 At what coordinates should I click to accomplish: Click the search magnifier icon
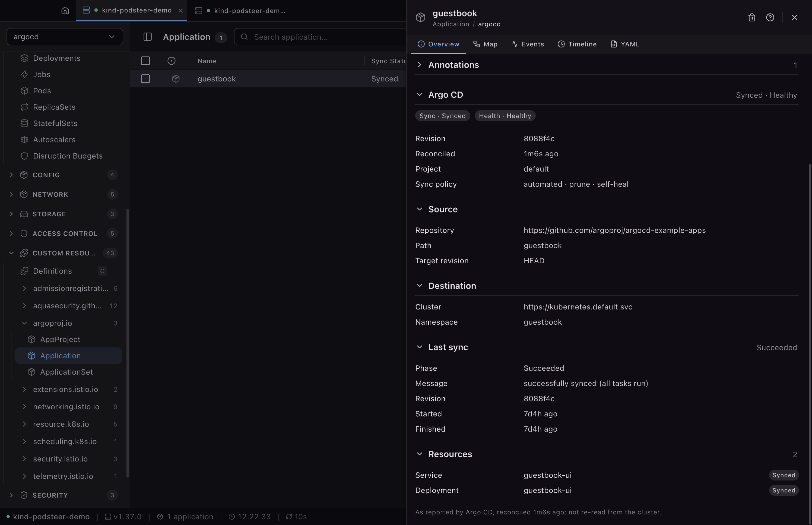244,37
